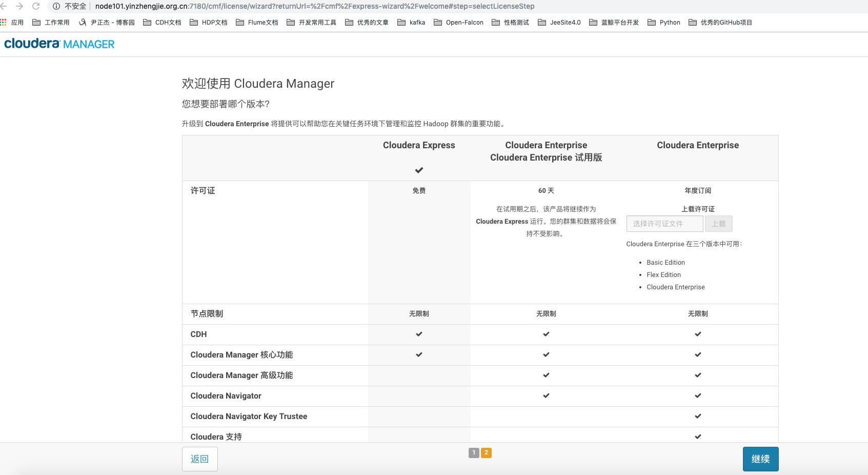Click the 免费 license cell
The image size is (868, 475).
(x=419, y=191)
